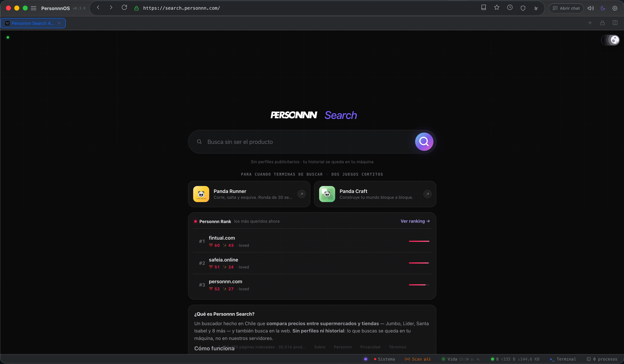Go back with the browser back arrow
This screenshot has height=364, width=624.
(x=98, y=8)
